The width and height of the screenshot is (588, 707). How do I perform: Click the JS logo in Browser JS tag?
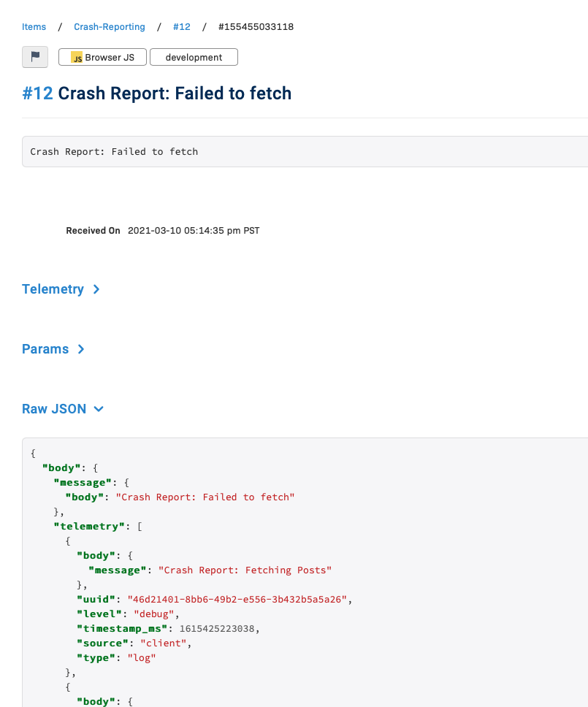(77, 58)
